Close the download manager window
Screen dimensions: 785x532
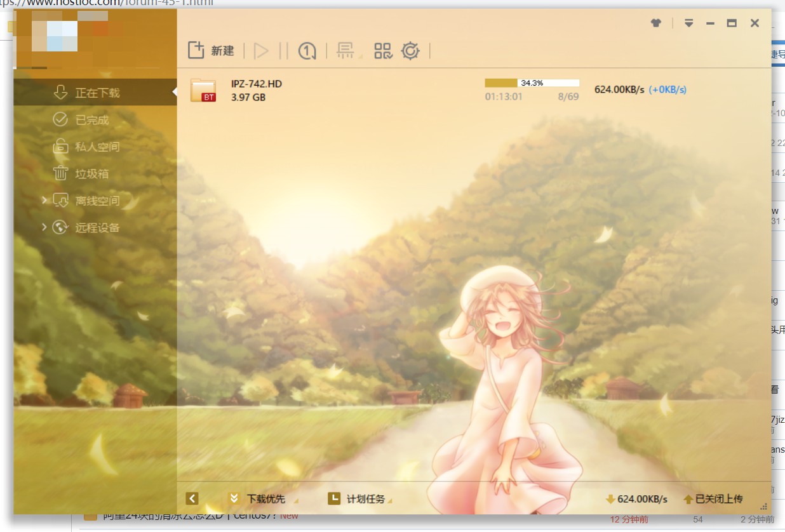click(755, 23)
